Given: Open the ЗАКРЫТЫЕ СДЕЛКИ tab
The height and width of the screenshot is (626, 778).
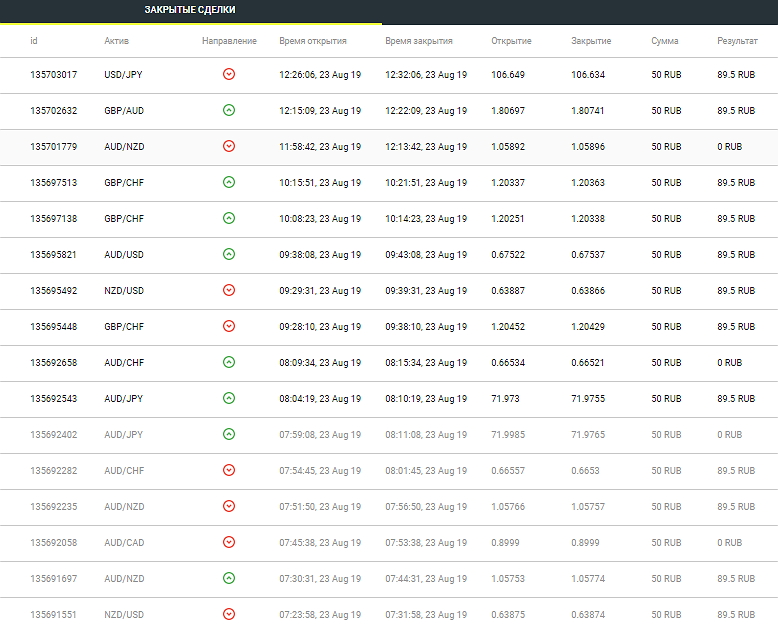Looking at the screenshot, I should (x=190, y=10).
